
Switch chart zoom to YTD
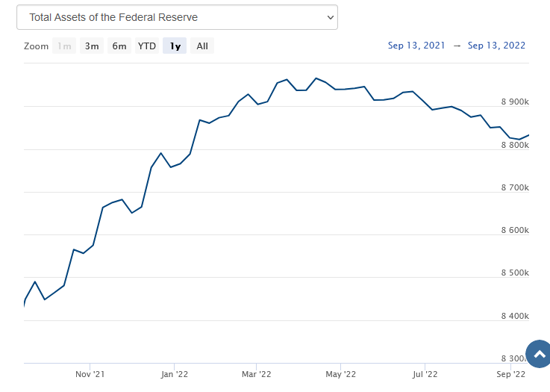click(147, 46)
